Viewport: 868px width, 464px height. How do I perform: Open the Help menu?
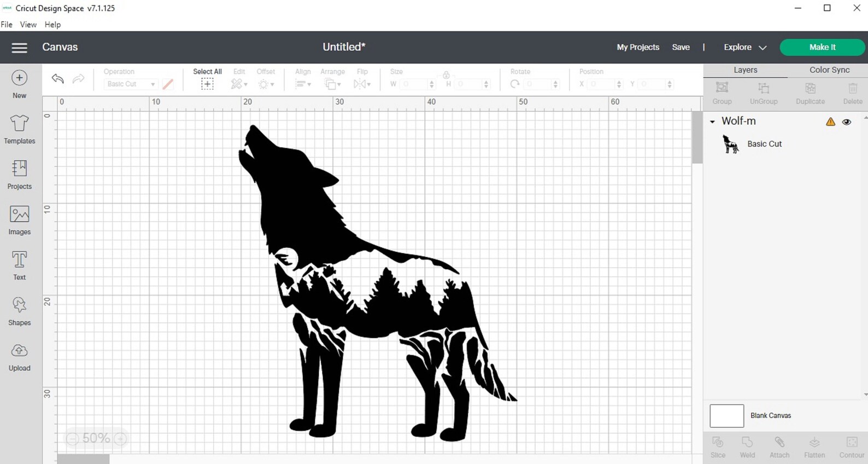click(x=52, y=25)
